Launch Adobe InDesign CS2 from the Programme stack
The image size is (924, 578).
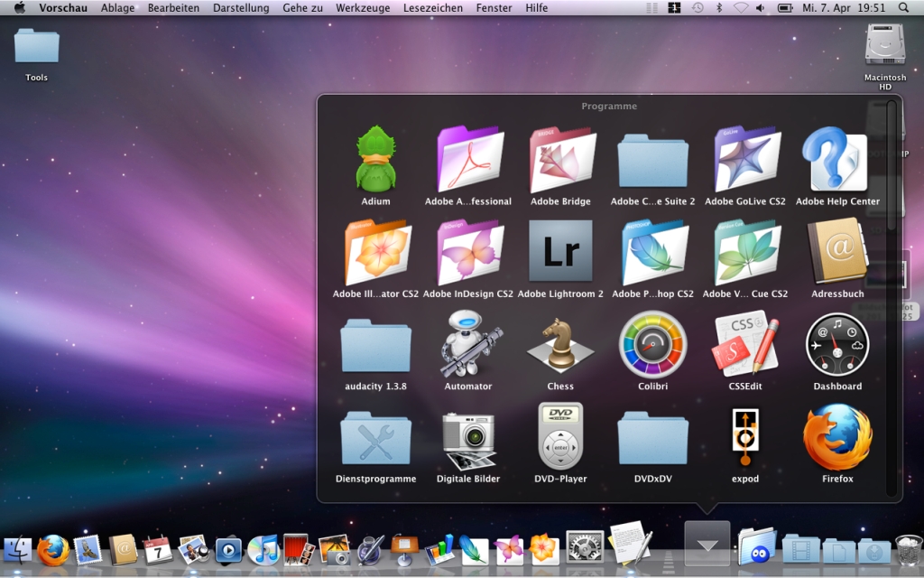(x=469, y=253)
